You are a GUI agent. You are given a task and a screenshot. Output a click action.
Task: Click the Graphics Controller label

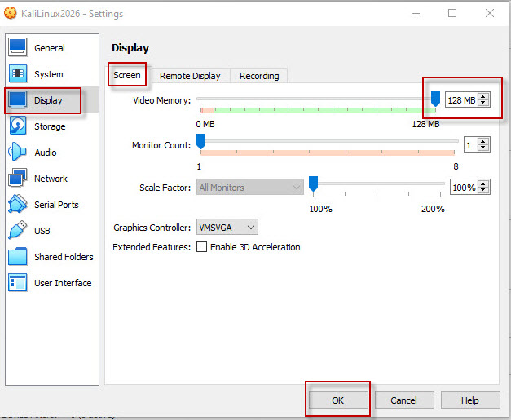[x=152, y=228]
